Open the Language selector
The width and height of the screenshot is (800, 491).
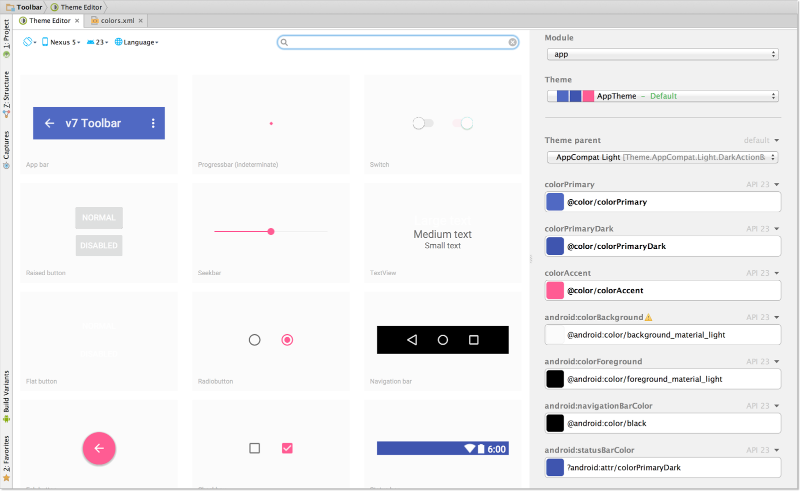point(136,42)
